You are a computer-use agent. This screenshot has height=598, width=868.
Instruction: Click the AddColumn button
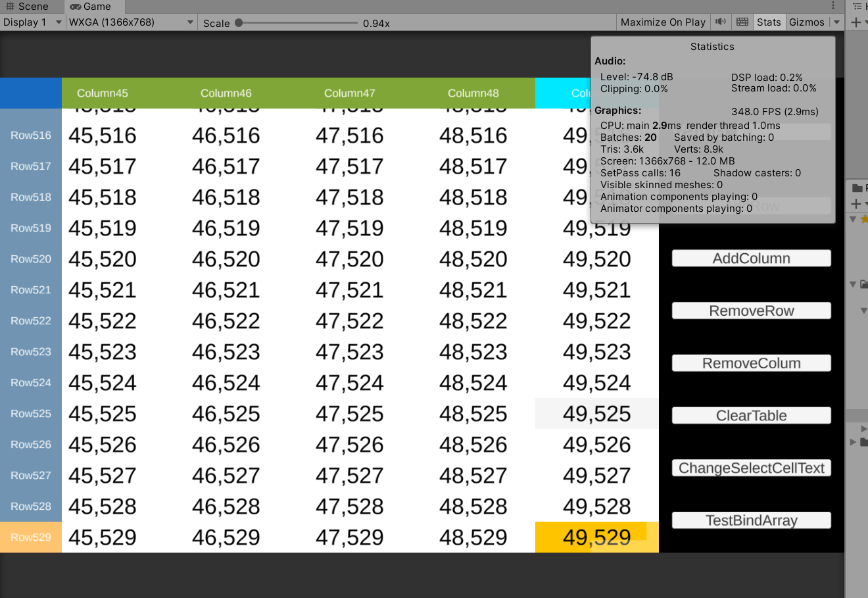pos(752,259)
